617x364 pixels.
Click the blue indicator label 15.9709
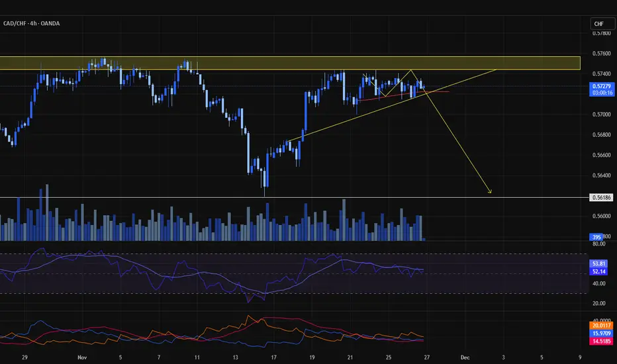[x=601, y=334]
